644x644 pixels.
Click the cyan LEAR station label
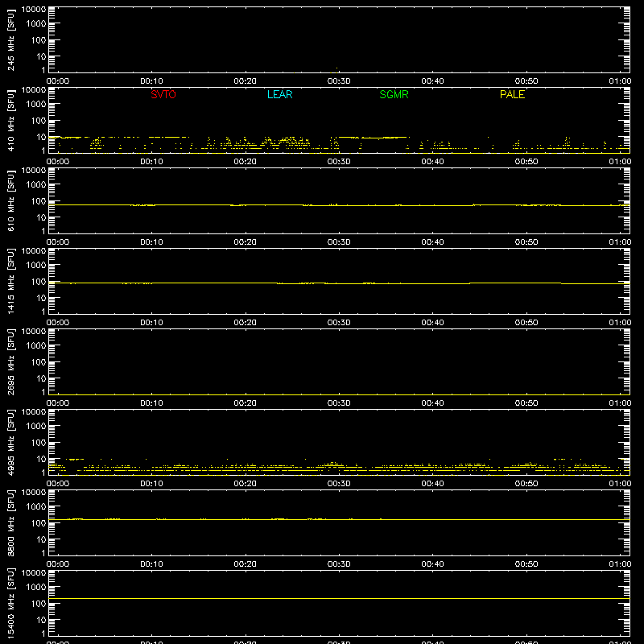[x=279, y=94]
